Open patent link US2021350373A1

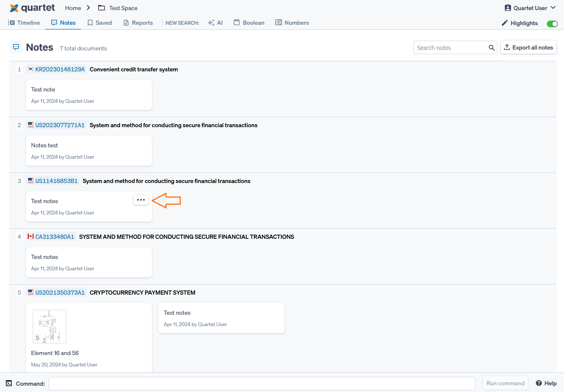pyautogui.click(x=60, y=293)
